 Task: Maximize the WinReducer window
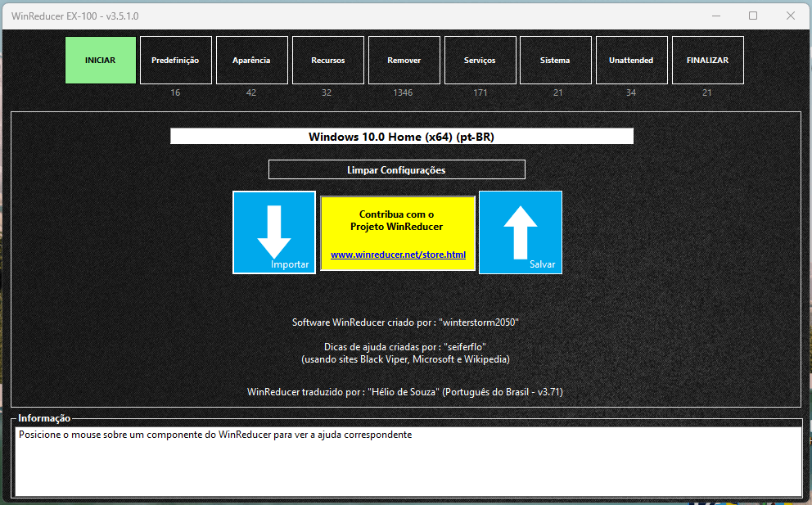pyautogui.click(x=753, y=16)
